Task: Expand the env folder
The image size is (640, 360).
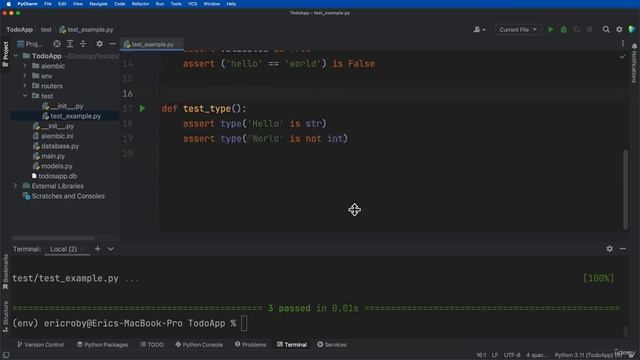Action: (25, 76)
